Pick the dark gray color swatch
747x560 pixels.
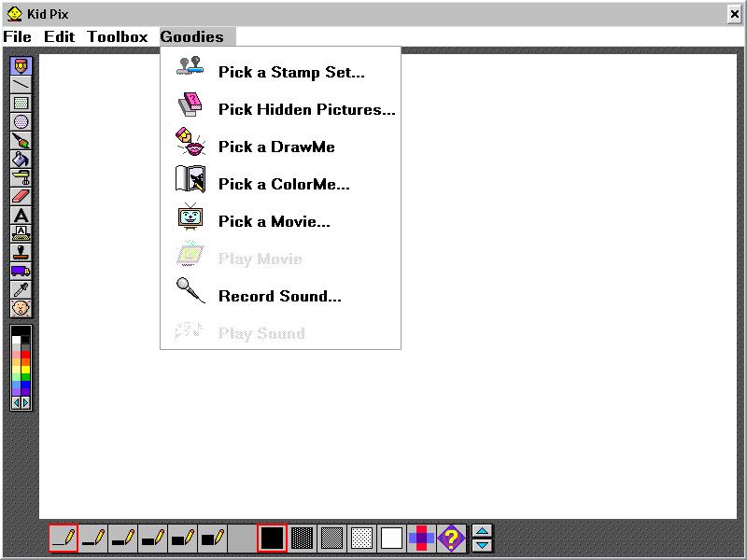pos(26,347)
